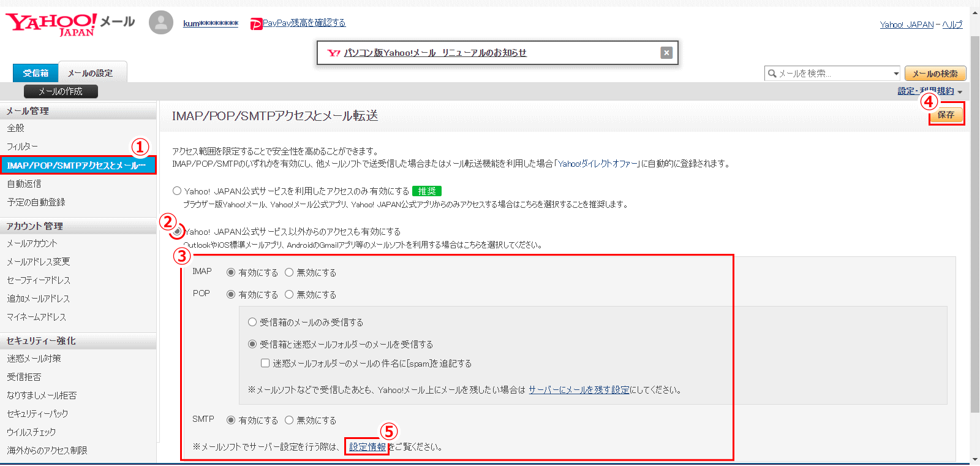Open the mail search box dropdown arrow
The width and height of the screenshot is (980, 466).
coord(895,74)
